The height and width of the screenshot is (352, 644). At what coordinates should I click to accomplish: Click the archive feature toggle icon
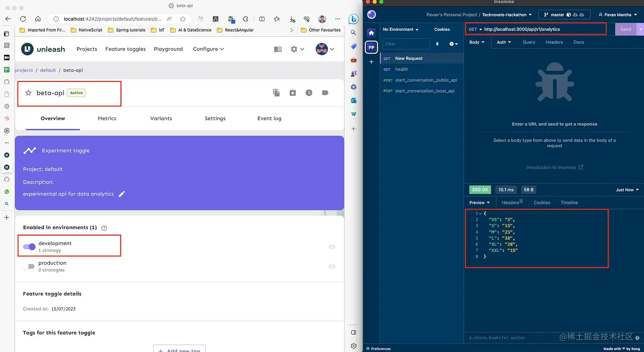click(x=293, y=92)
